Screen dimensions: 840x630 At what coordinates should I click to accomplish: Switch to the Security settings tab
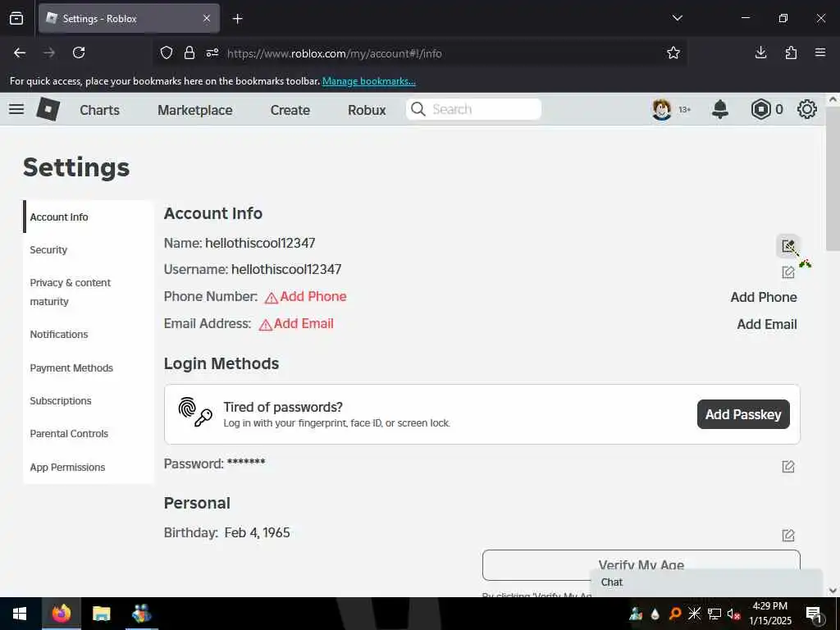(48, 249)
